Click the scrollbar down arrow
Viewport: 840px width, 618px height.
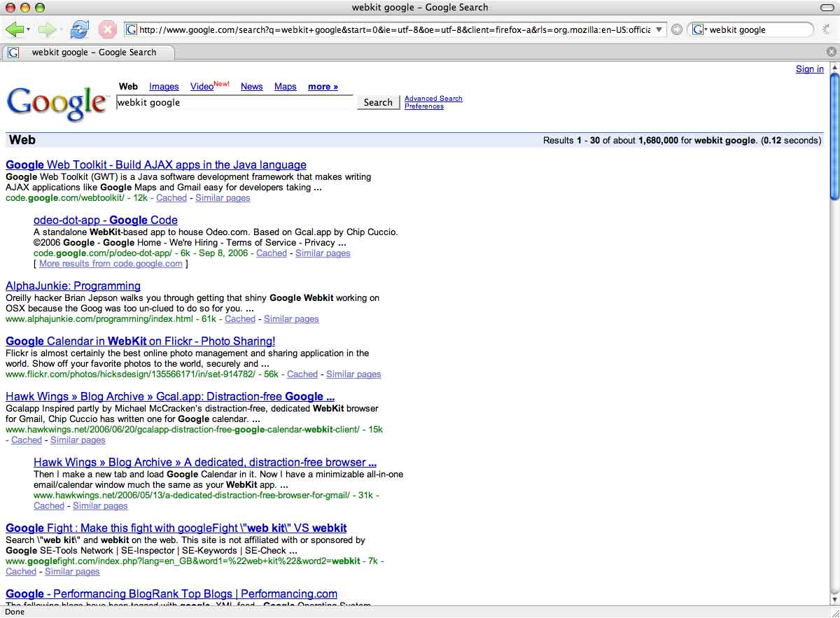[834, 600]
